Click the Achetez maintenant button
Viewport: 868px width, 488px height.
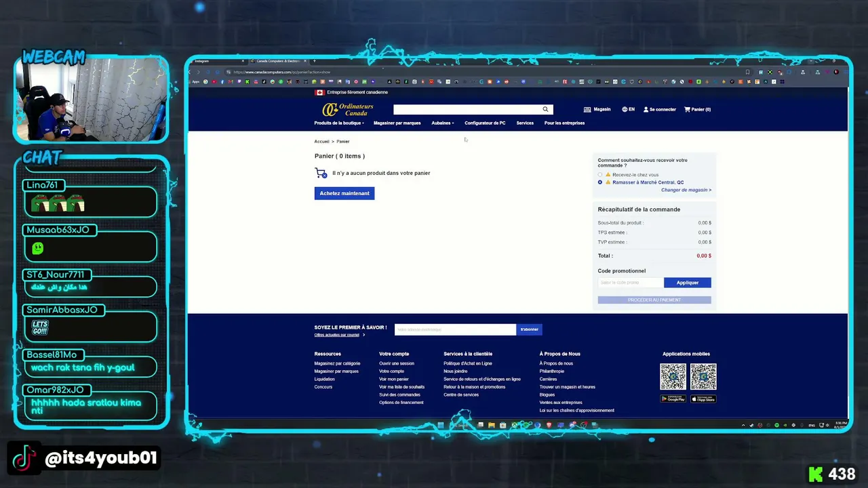[344, 193]
